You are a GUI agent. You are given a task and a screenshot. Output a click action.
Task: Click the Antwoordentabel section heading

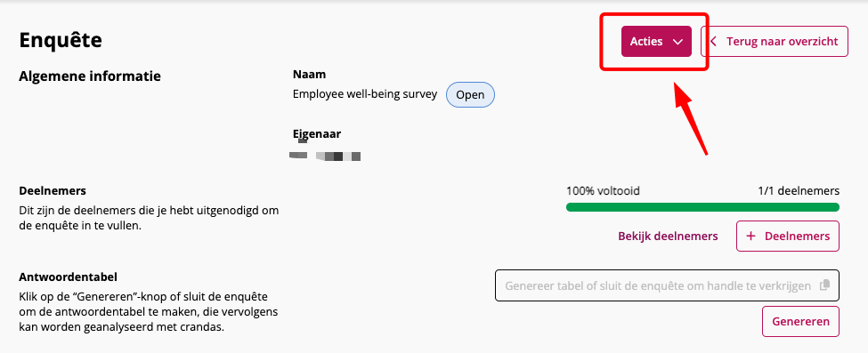[x=68, y=277]
